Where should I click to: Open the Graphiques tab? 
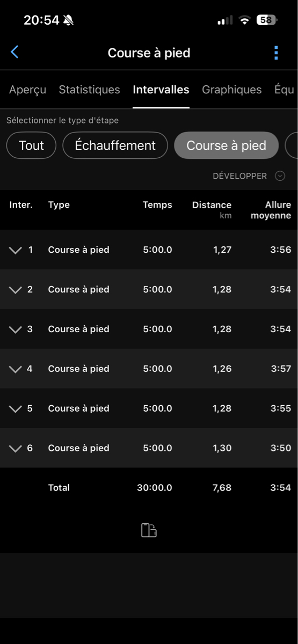231,90
